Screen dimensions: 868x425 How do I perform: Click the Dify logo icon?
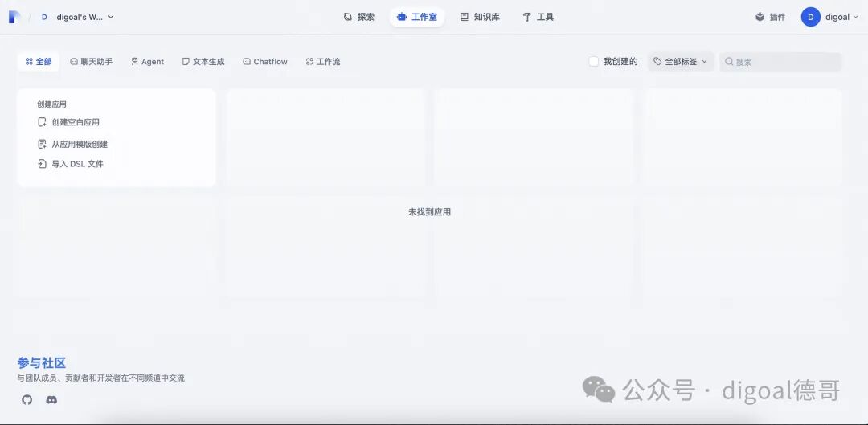coord(14,17)
